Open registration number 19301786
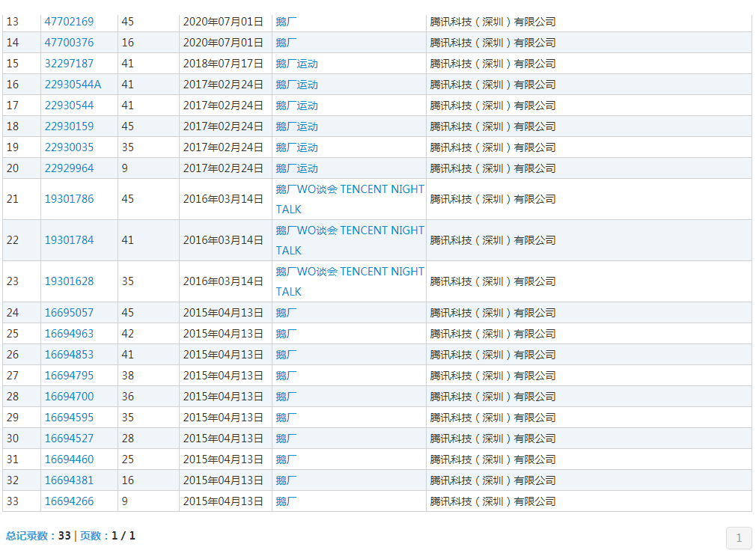The width and height of the screenshot is (756, 553). tap(69, 199)
